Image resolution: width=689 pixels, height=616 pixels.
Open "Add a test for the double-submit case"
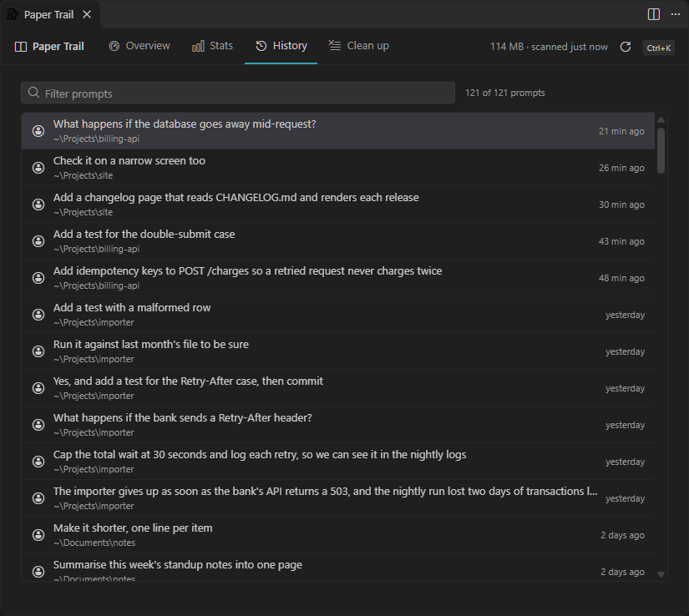coord(338,241)
